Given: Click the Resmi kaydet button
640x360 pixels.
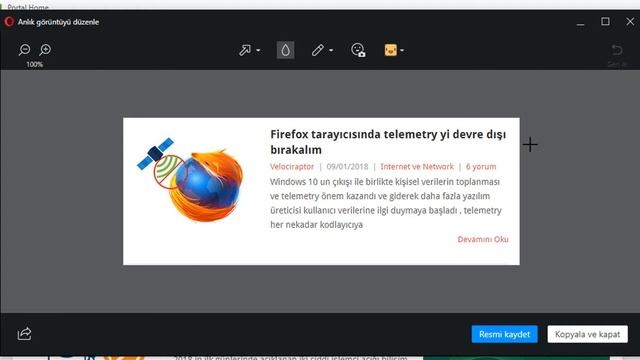Looking at the screenshot, I should 504,334.
